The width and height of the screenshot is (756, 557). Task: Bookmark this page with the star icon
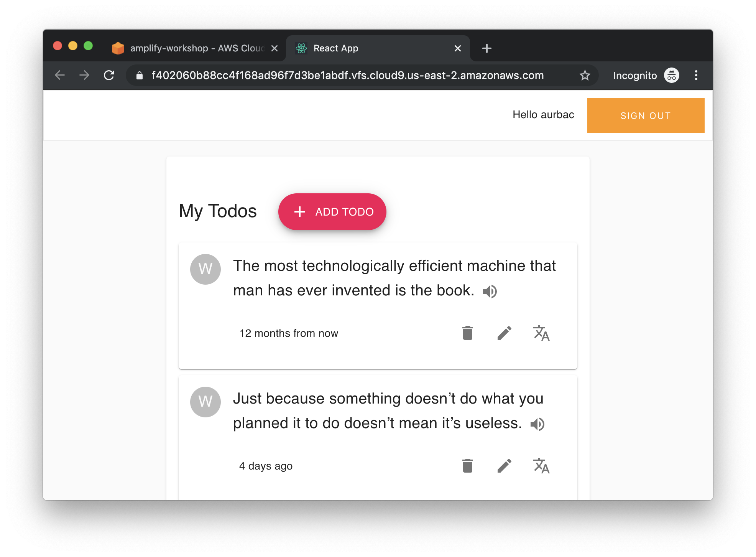click(x=585, y=75)
